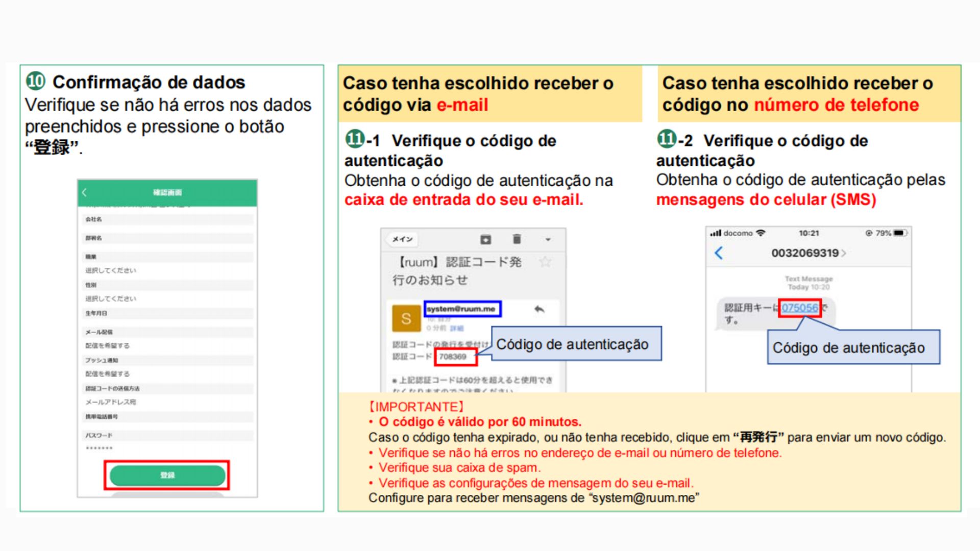Click the reply arrow beside system@ruum.me
This screenshot has width=980, height=551.
pyautogui.click(x=539, y=309)
